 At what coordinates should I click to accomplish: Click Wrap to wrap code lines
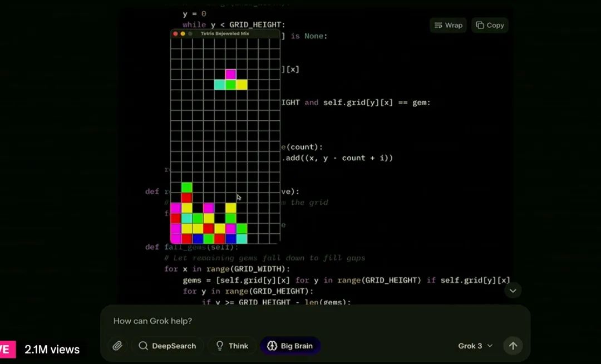(x=448, y=25)
